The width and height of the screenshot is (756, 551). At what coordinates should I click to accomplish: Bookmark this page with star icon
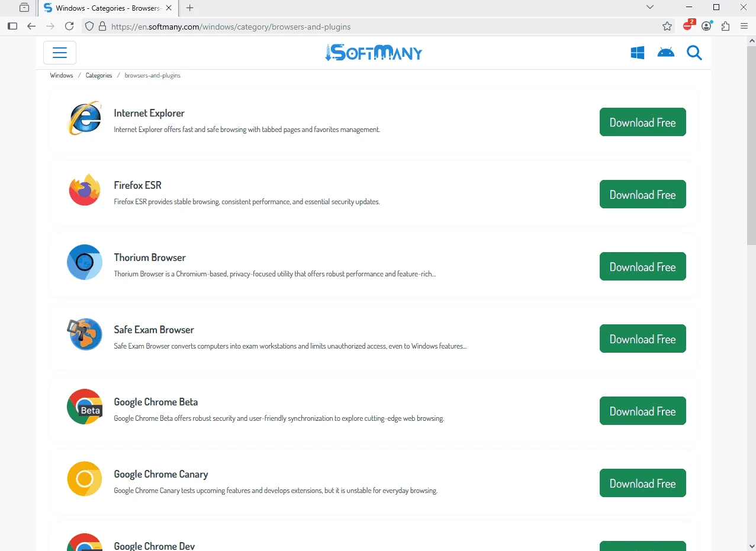pos(667,26)
